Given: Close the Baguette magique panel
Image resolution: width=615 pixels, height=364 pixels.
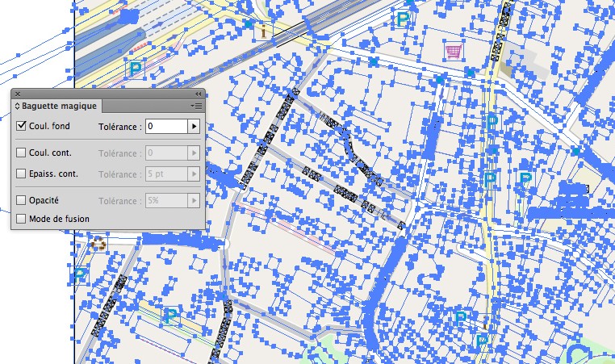Looking at the screenshot, I should [18, 94].
